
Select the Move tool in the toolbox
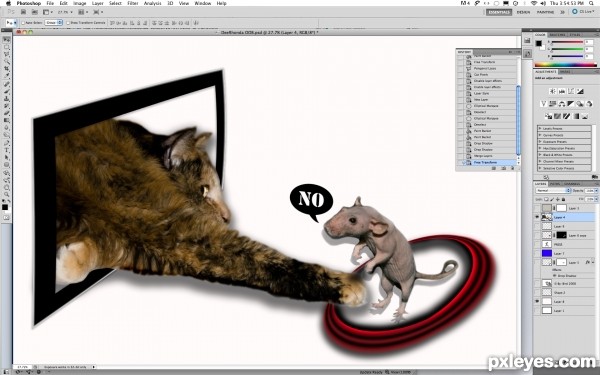7,40
